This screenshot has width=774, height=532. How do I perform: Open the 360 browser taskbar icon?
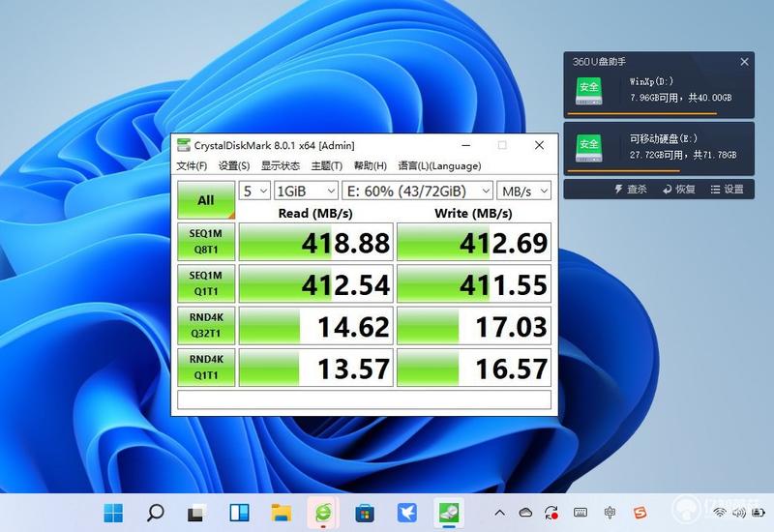[x=323, y=513]
